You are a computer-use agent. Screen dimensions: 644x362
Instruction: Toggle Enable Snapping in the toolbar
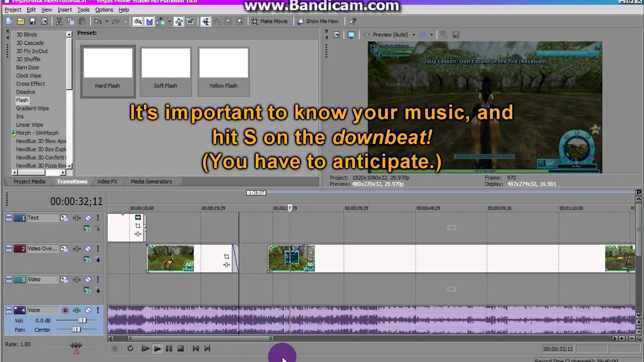[x=137, y=21]
